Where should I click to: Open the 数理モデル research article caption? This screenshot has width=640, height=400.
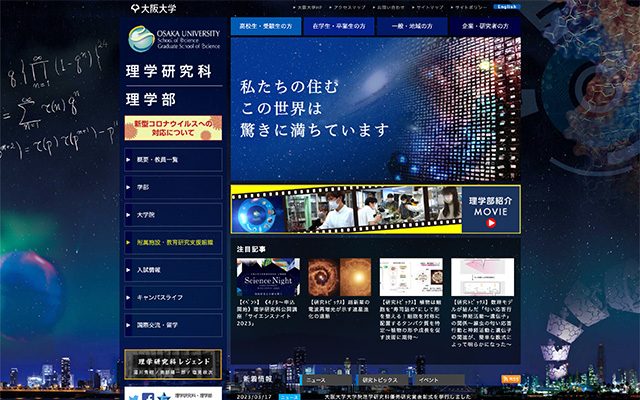482,323
